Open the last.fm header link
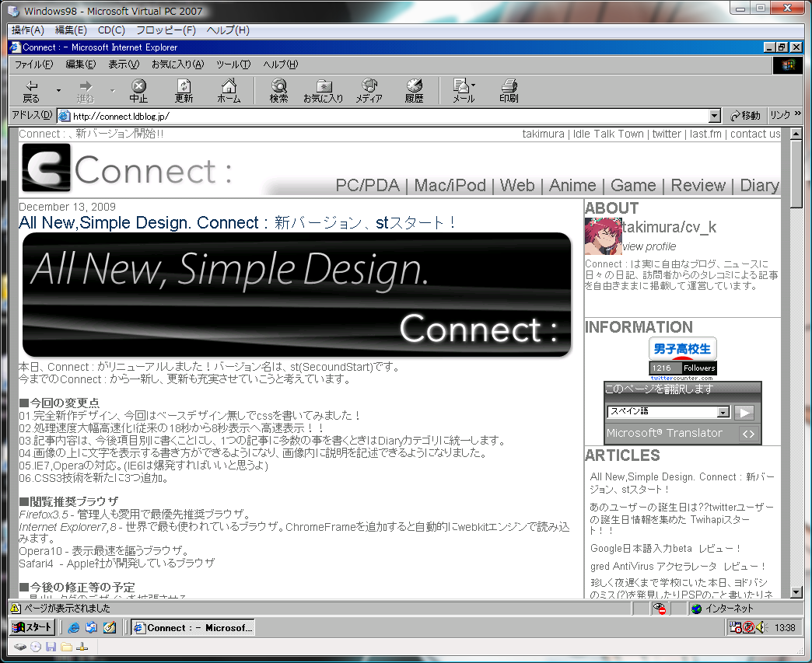The image size is (812, 663). click(705, 134)
